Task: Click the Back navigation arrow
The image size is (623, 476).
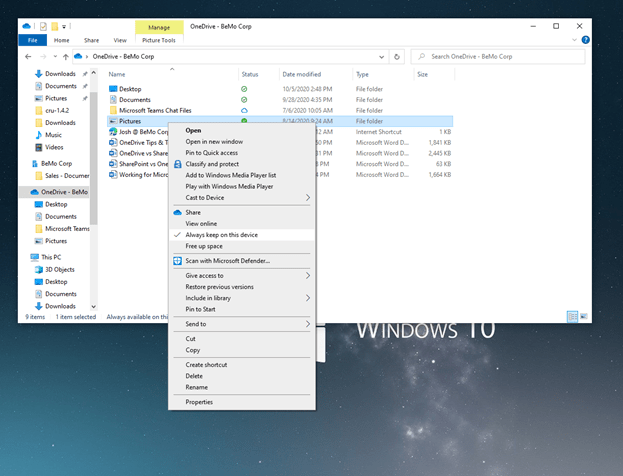Action: [27, 57]
